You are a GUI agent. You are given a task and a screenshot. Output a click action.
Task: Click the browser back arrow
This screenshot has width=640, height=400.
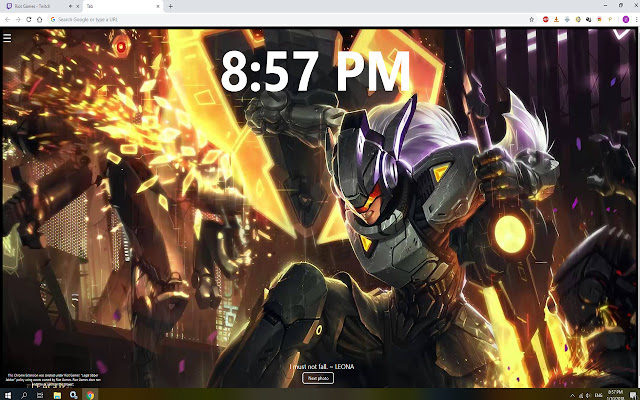(x=7, y=19)
